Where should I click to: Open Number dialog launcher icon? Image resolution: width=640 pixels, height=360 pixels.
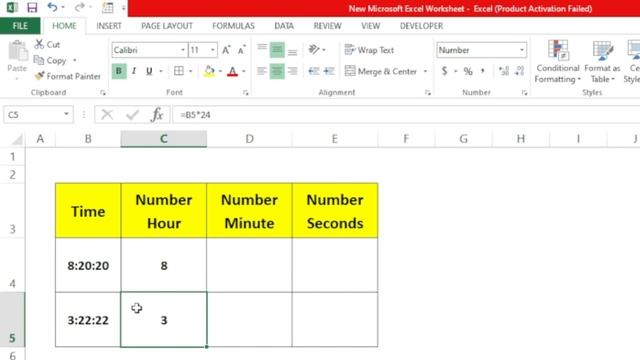[524, 93]
